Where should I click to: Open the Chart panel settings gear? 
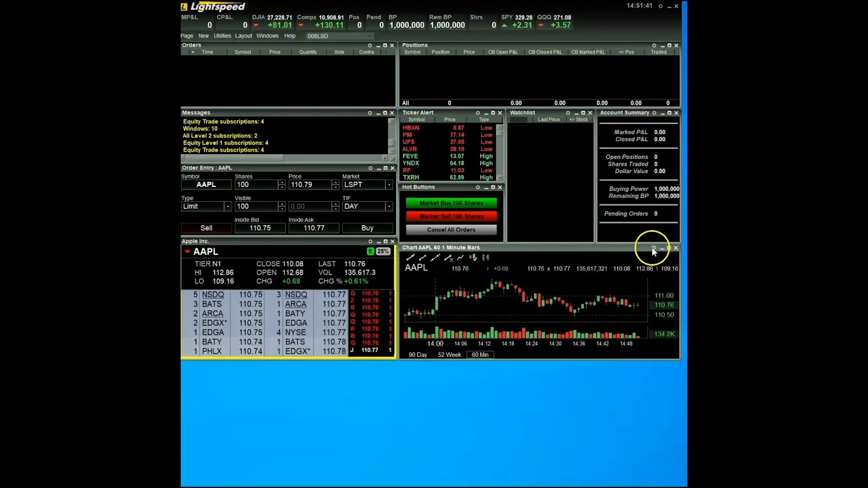tap(653, 248)
